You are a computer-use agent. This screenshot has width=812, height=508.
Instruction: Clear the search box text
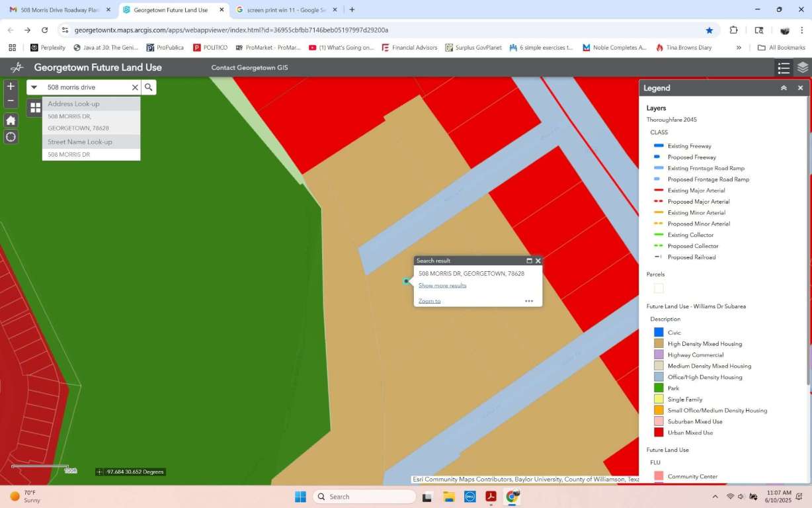135,87
